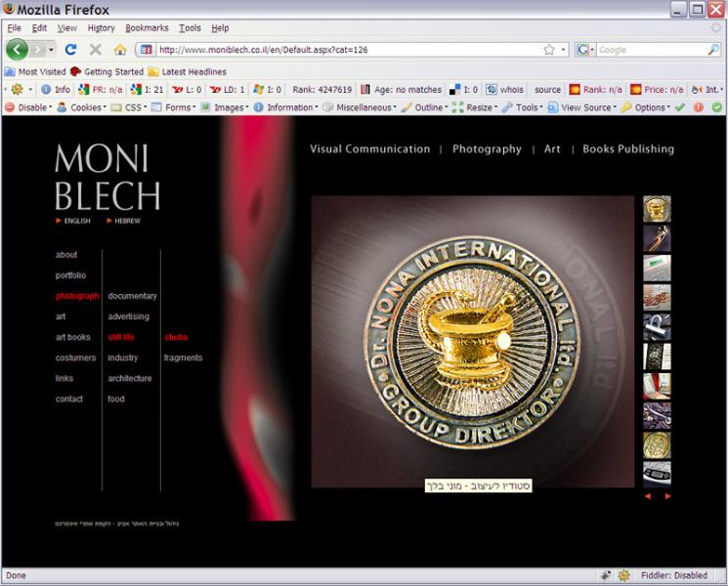Check Google PageRank PR: n/a
The image size is (728, 586).
(x=101, y=90)
